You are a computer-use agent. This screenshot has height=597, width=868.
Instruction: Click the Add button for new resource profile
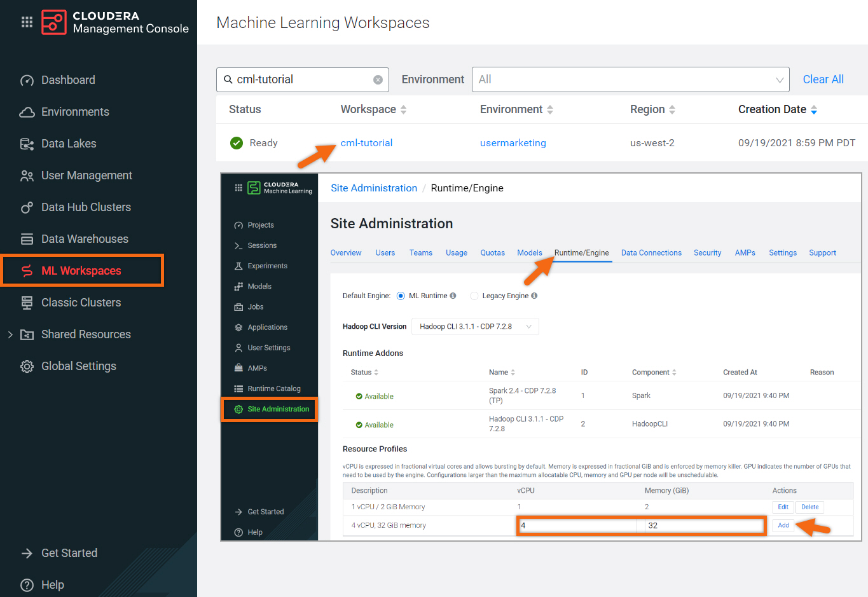coord(783,526)
